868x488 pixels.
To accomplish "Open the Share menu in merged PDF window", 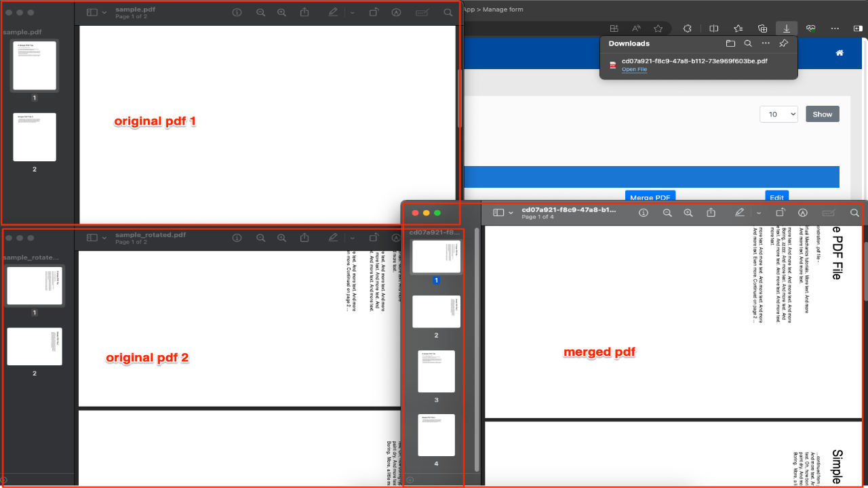I will (x=711, y=213).
